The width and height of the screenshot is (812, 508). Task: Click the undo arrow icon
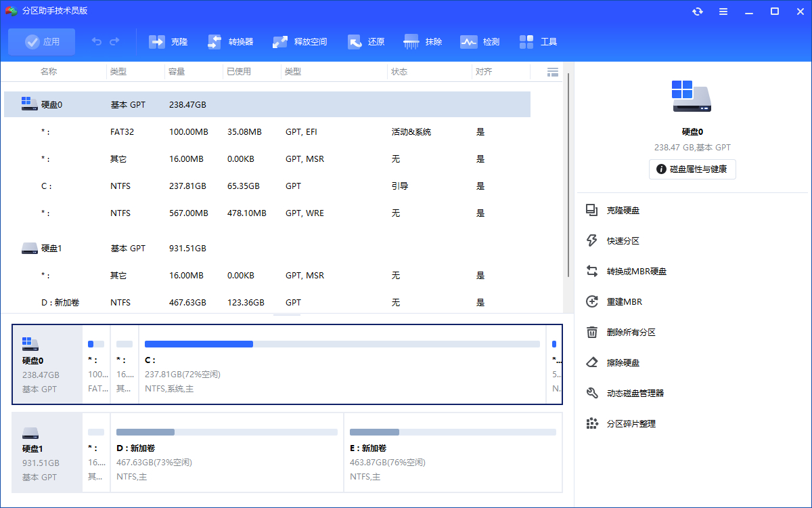[97, 42]
